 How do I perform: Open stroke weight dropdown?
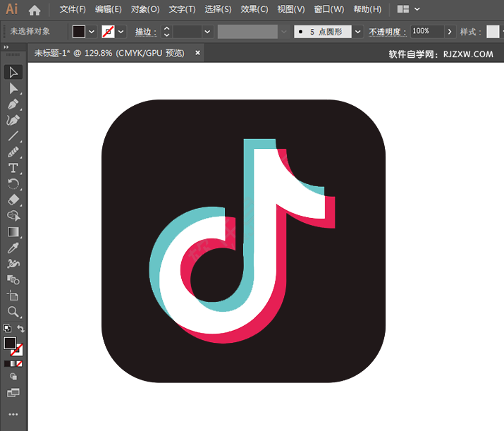tap(207, 32)
